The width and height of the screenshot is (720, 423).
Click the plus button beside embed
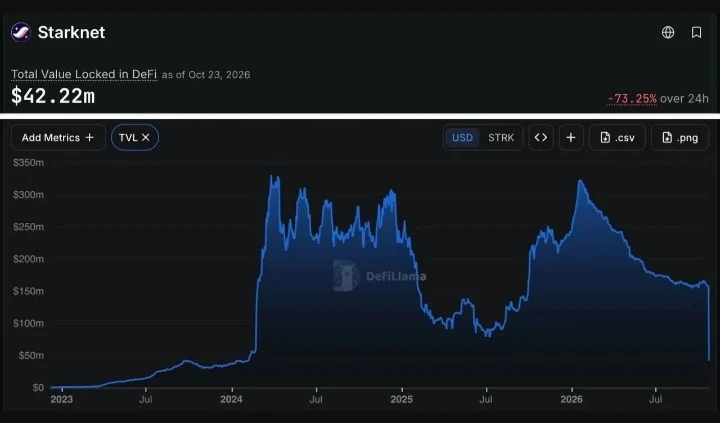pyautogui.click(x=571, y=137)
